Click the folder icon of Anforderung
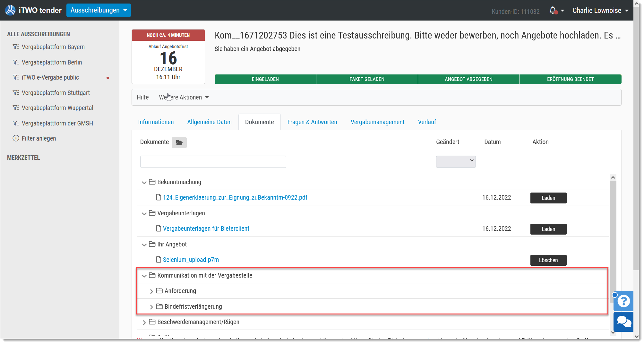The image size is (644, 344). point(159,291)
